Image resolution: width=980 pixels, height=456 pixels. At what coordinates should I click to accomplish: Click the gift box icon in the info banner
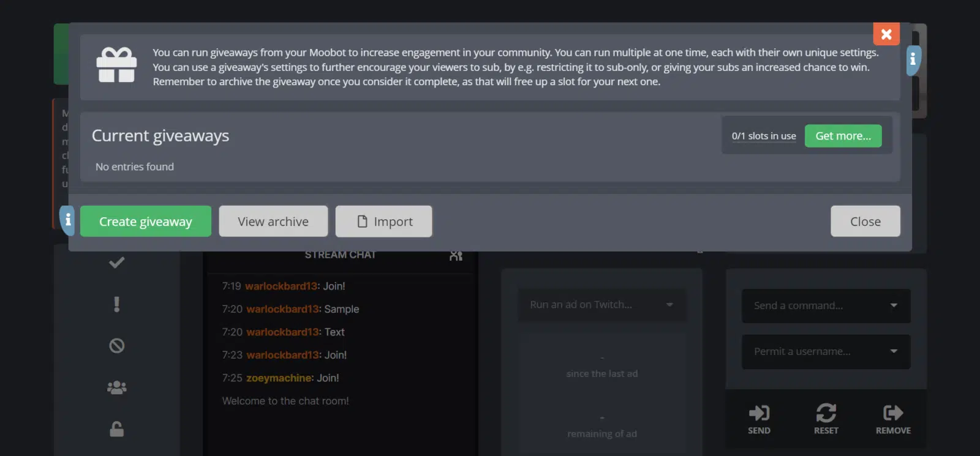(116, 65)
